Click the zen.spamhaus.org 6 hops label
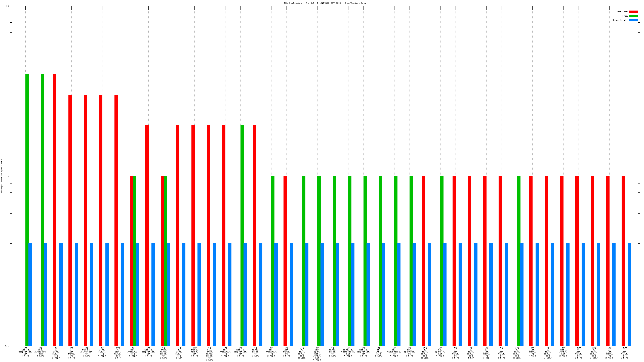This screenshot has width=644, height=362. click(x=133, y=352)
